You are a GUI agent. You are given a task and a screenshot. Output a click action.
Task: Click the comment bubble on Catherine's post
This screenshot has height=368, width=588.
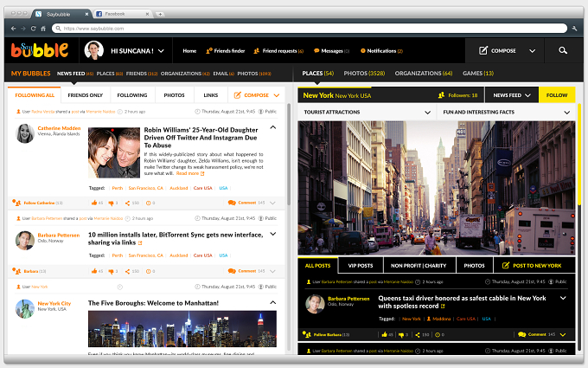[232, 203]
